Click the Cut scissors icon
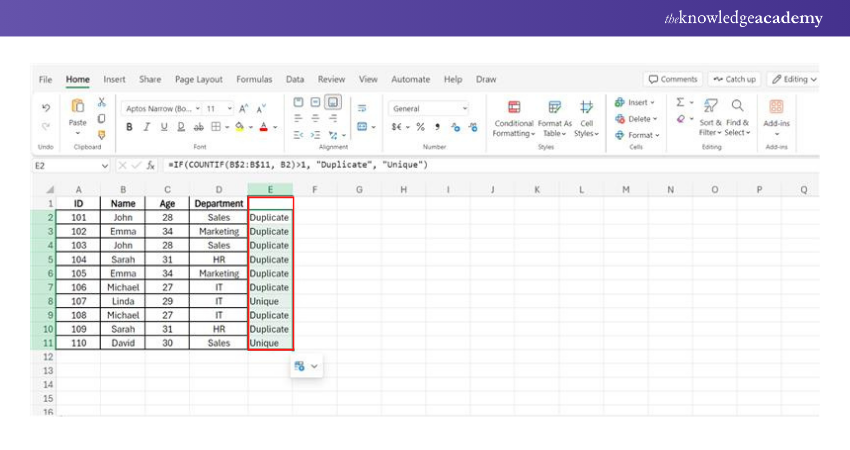Viewport: 850px width, 450px height. point(102,102)
